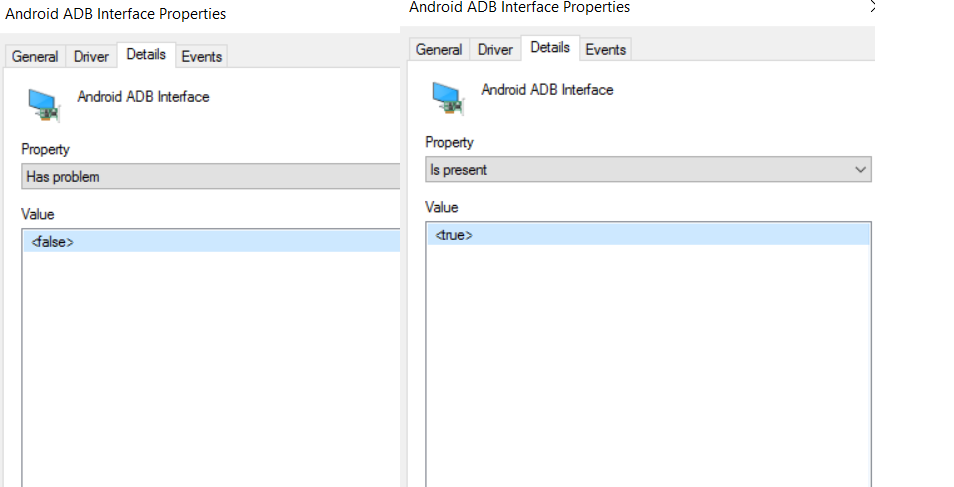Open the 'Has problem' property dropdown
This screenshot has height=487, width=954.
click(x=211, y=177)
